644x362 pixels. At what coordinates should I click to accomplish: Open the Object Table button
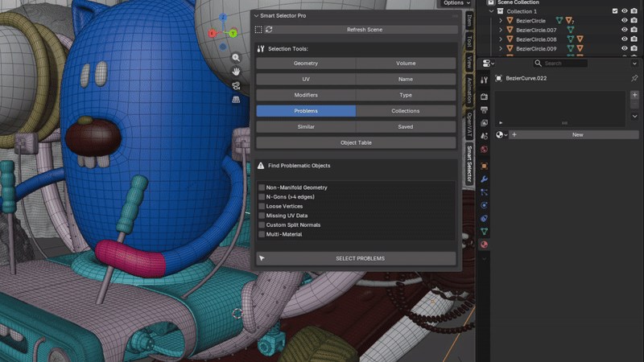[x=356, y=143]
